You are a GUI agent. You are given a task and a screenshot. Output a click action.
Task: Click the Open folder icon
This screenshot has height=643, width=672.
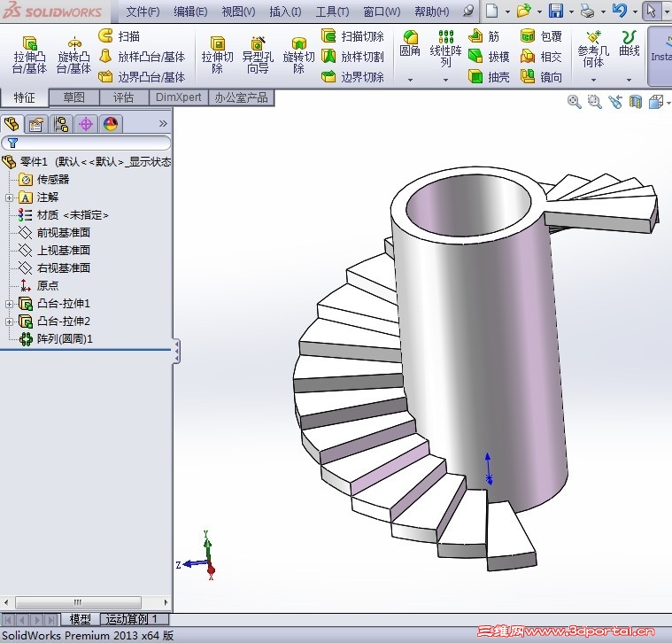click(x=524, y=11)
